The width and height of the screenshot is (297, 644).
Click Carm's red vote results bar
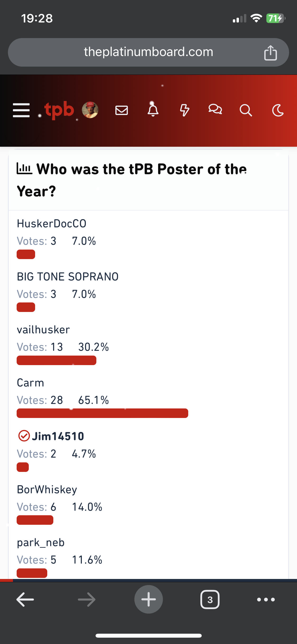[x=102, y=413]
